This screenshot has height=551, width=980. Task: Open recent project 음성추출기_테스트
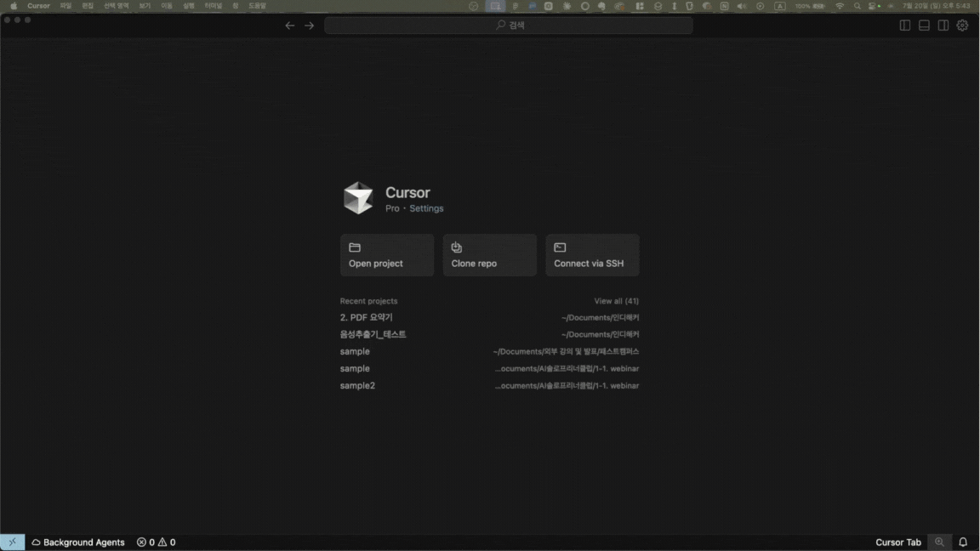click(x=489, y=334)
